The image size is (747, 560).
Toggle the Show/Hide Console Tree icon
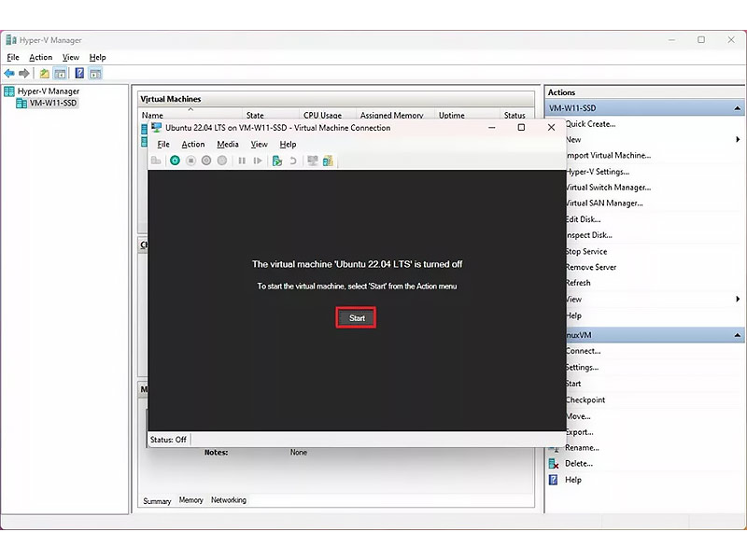coord(60,74)
